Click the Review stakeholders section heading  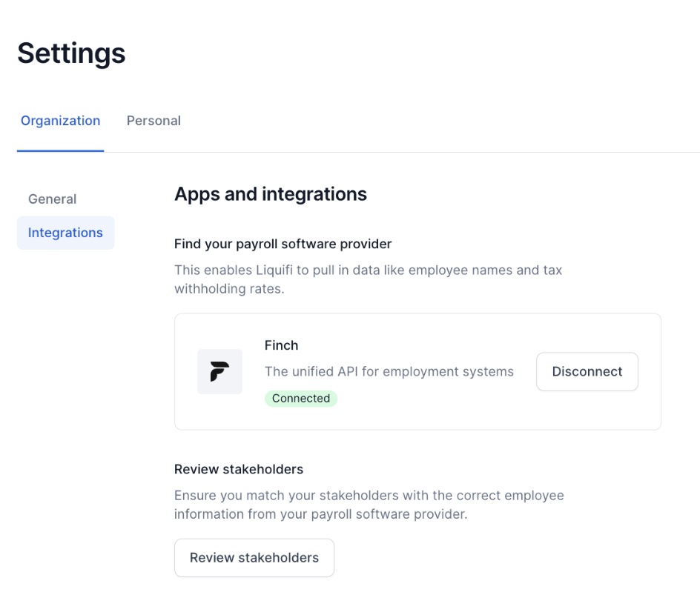tap(239, 469)
